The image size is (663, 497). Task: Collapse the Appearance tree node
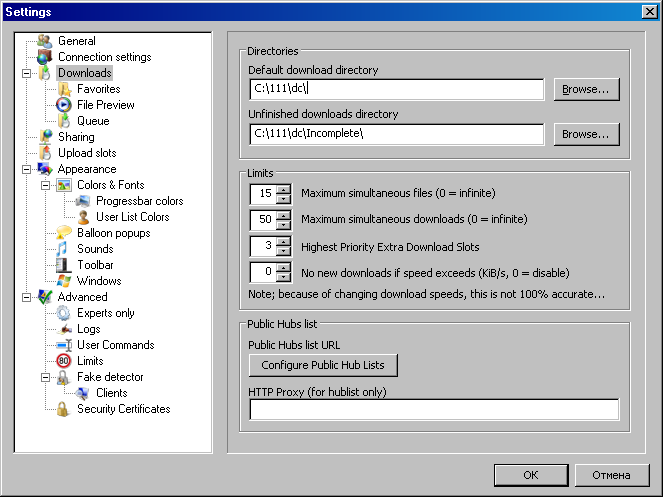[x=26, y=170]
